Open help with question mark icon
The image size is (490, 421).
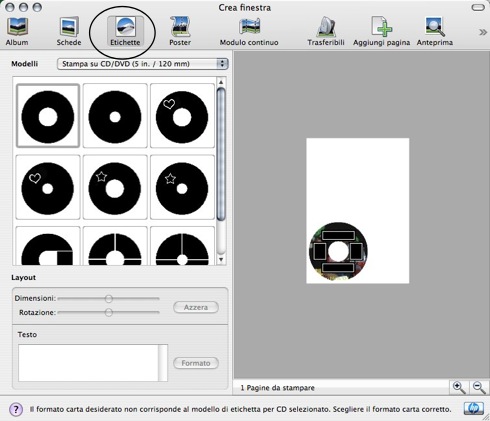pos(16,409)
